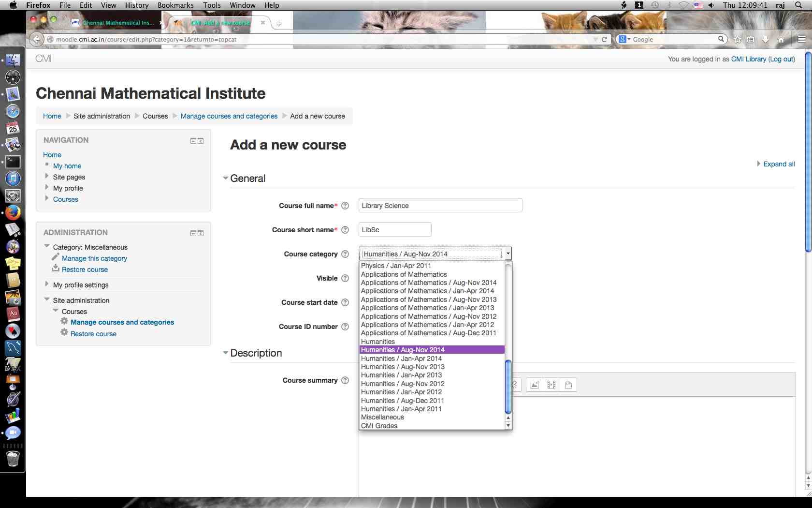Select Applications of Mathematics / Aug-Nov 2014
This screenshot has height=508, width=812.
(432, 283)
